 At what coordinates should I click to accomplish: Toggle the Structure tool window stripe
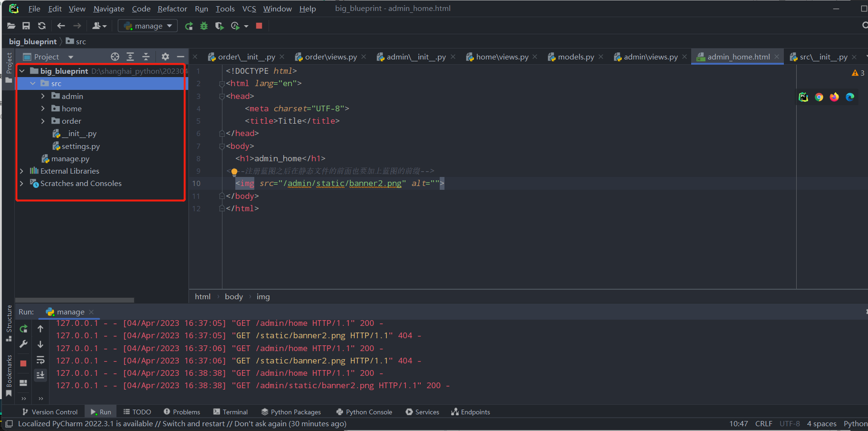point(9,323)
